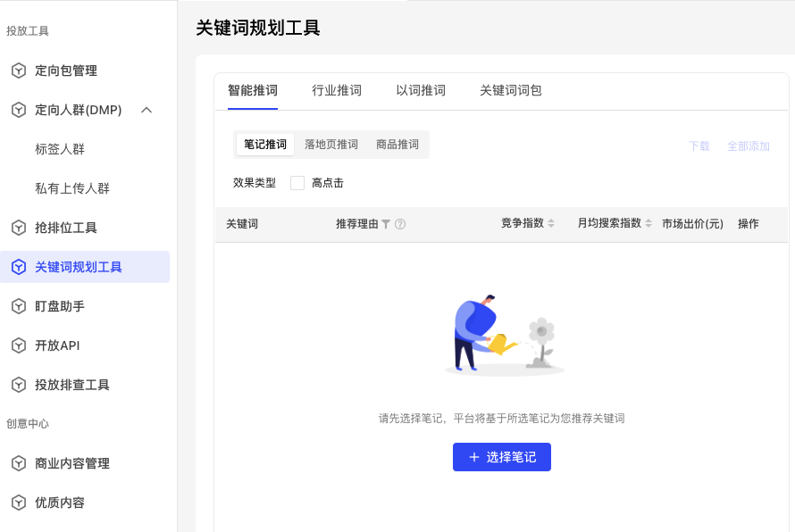Click the 选择笔记 button
This screenshot has width=795, height=532.
[502, 457]
